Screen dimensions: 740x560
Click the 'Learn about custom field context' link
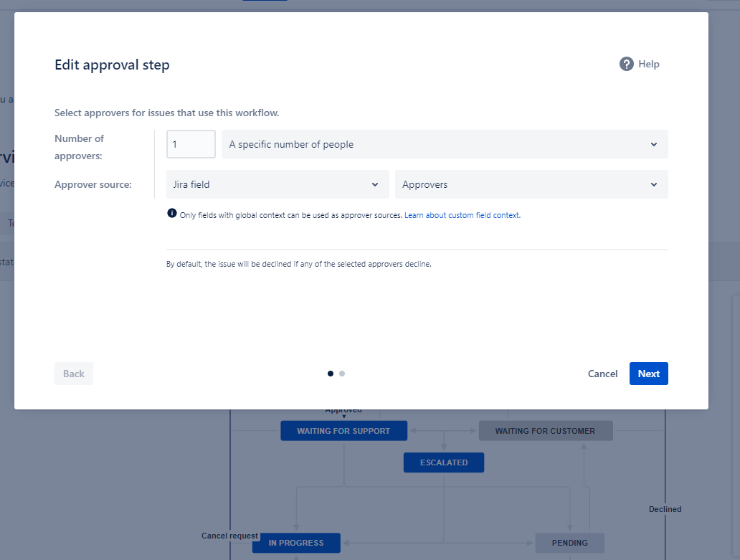click(x=462, y=214)
